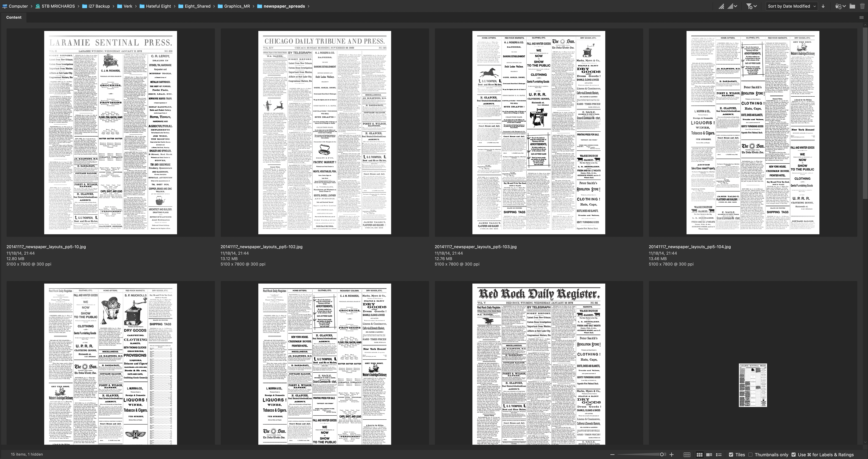The width and height of the screenshot is (868, 459).
Task: Select the large Red Rock Daily Register masthead thumbnail
Action: click(x=538, y=364)
